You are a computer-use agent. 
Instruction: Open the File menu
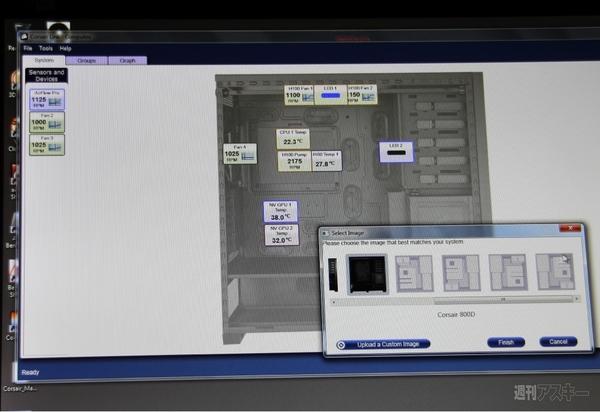click(28, 48)
